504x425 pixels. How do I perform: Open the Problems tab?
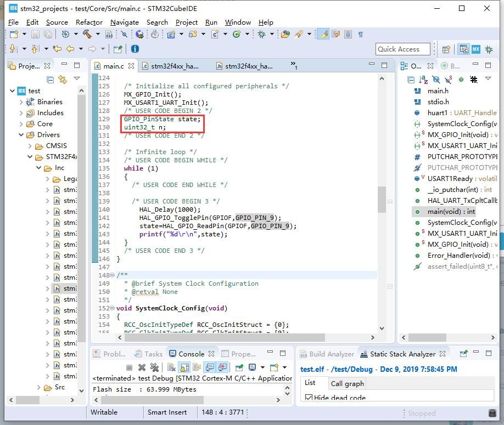point(109,354)
